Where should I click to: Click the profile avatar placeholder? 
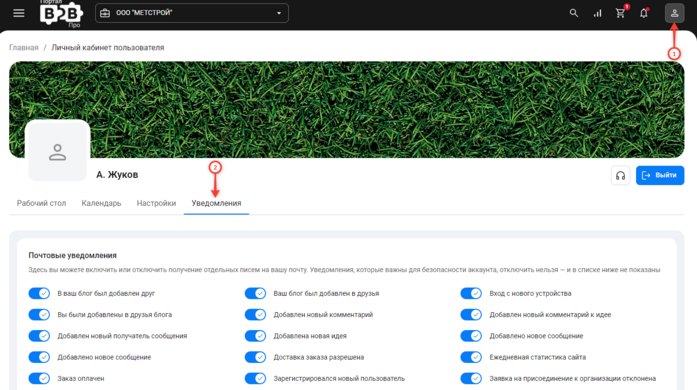[x=57, y=151]
